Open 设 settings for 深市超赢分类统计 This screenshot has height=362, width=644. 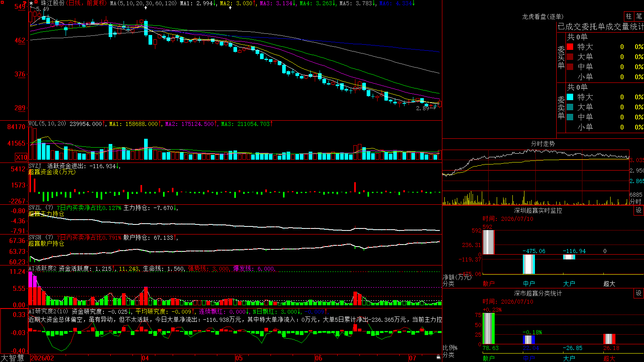click(639, 293)
